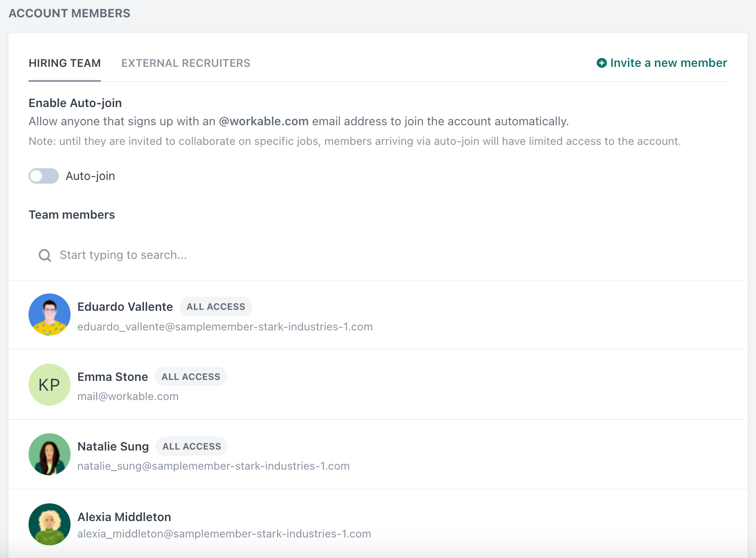The height and width of the screenshot is (558, 756).
Task: Click the All Access badge for Eduardo Vallente
Action: pos(216,307)
